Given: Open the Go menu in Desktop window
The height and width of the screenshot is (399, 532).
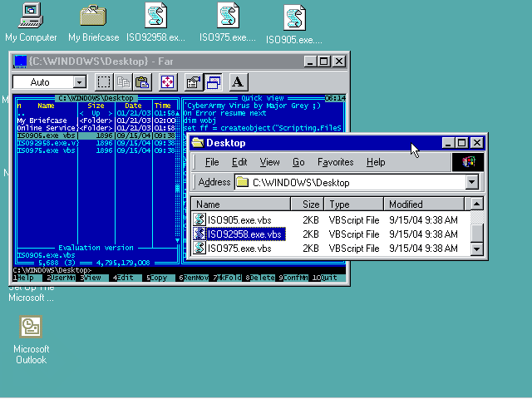Looking at the screenshot, I should tap(298, 162).
